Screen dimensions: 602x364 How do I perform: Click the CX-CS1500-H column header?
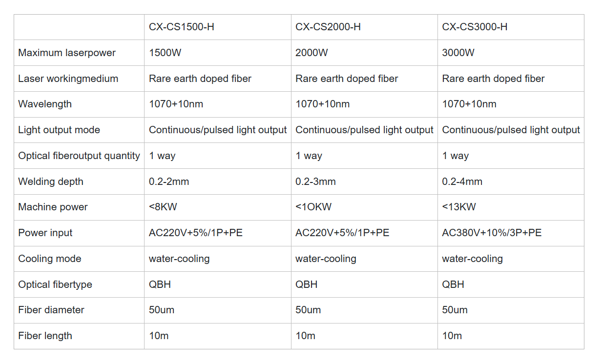point(182,27)
